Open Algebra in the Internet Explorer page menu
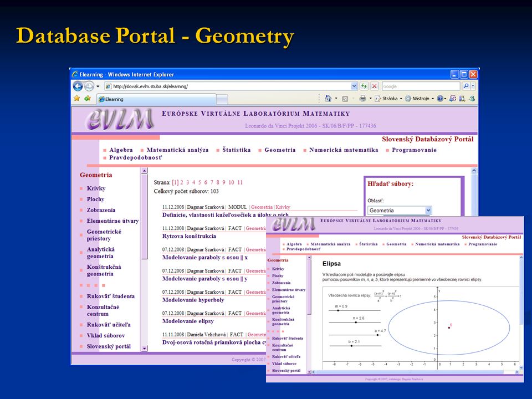Image resolution: width=532 pixels, height=399 pixels. [x=121, y=150]
